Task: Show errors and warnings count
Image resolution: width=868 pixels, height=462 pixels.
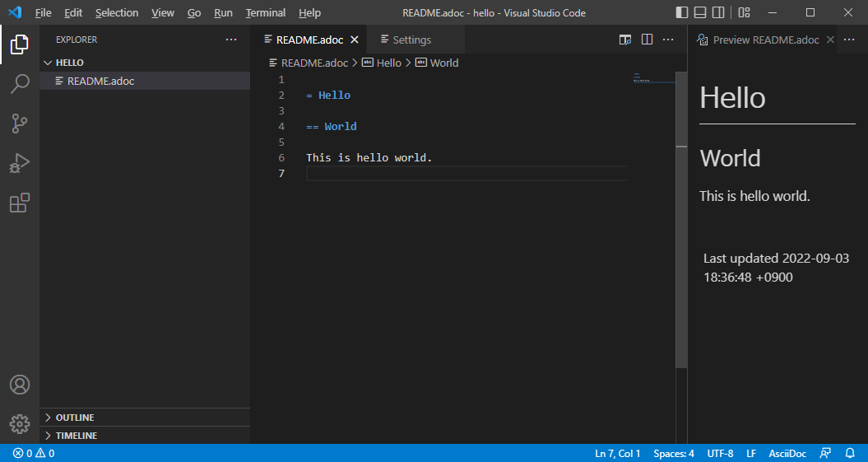Action: click(34, 453)
